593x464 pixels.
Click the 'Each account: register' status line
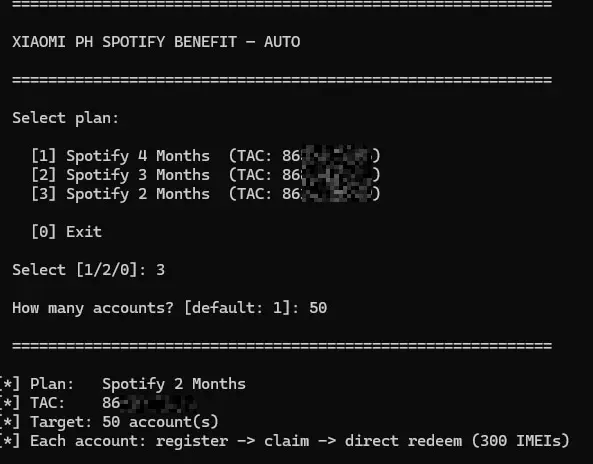point(284,441)
